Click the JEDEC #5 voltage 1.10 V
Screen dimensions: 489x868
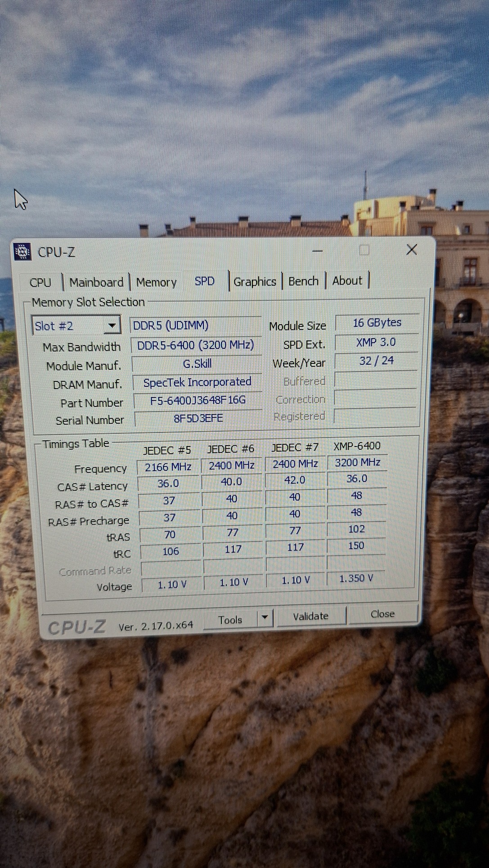[x=172, y=584]
